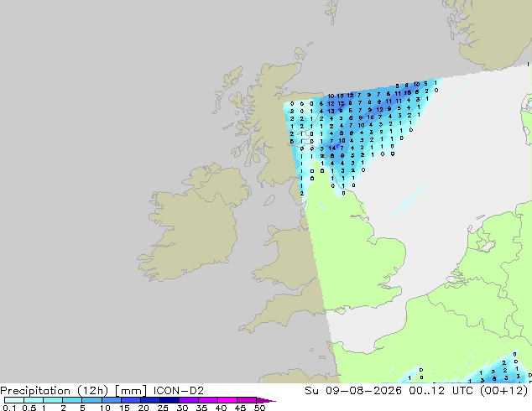Click the "5" legend scale label
The height and width of the screenshot is (411, 532).
pos(82,408)
